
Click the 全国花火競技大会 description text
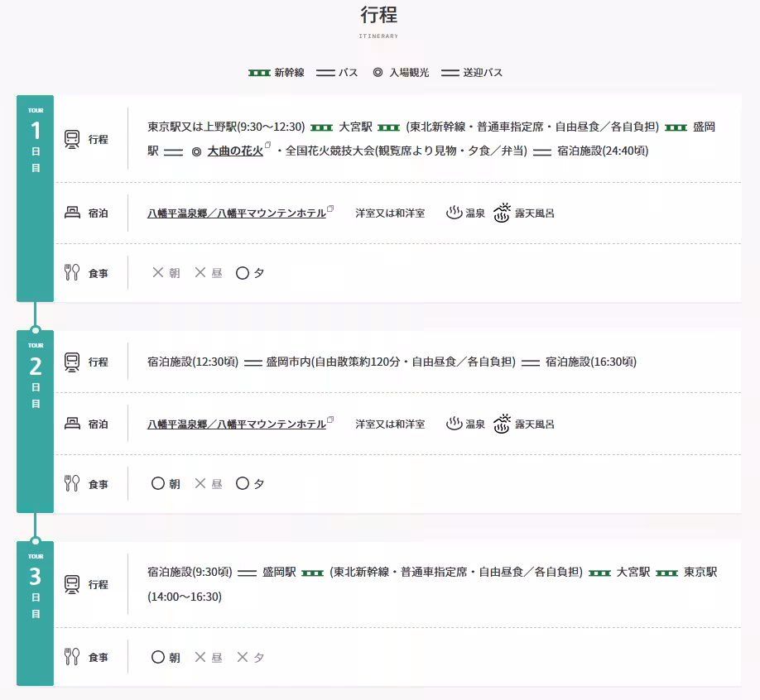pos(406,151)
